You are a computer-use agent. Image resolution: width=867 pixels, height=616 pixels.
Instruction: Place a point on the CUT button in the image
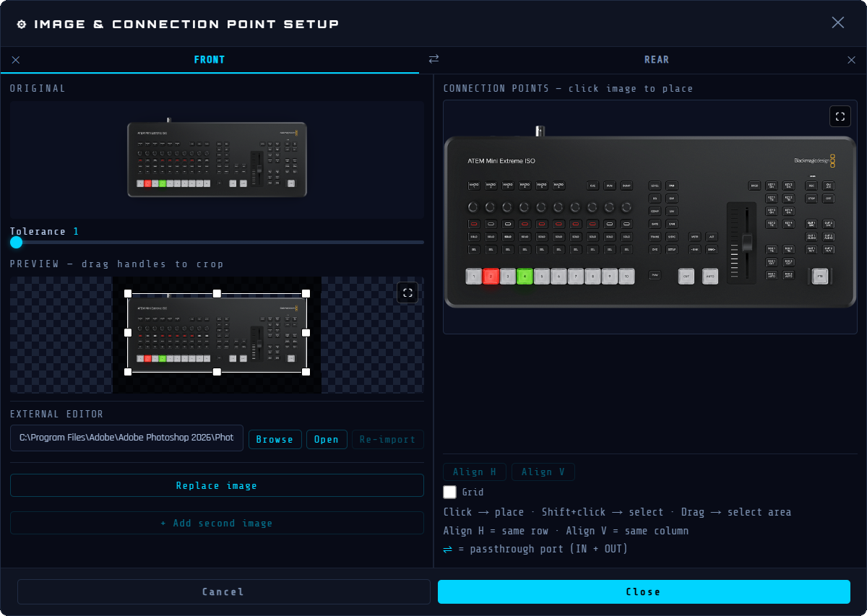(x=686, y=276)
